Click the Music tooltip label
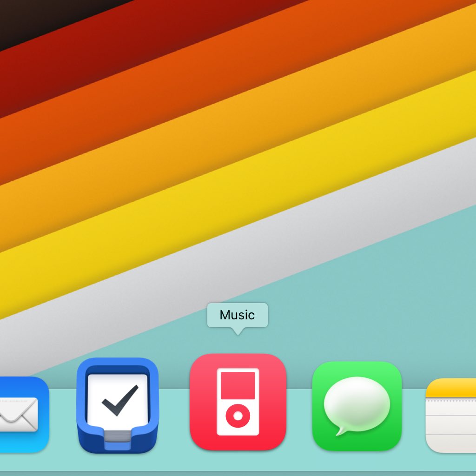 (238, 315)
